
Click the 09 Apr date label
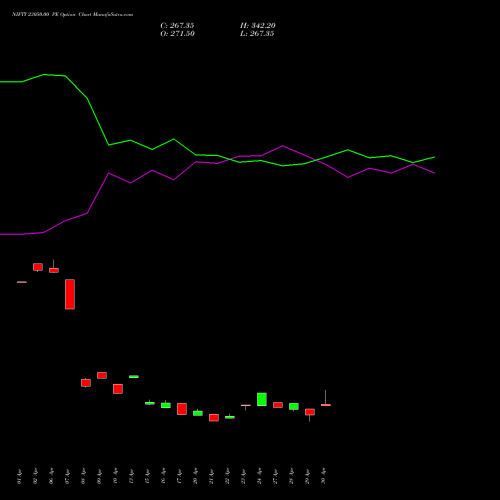click(x=99, y=477)
